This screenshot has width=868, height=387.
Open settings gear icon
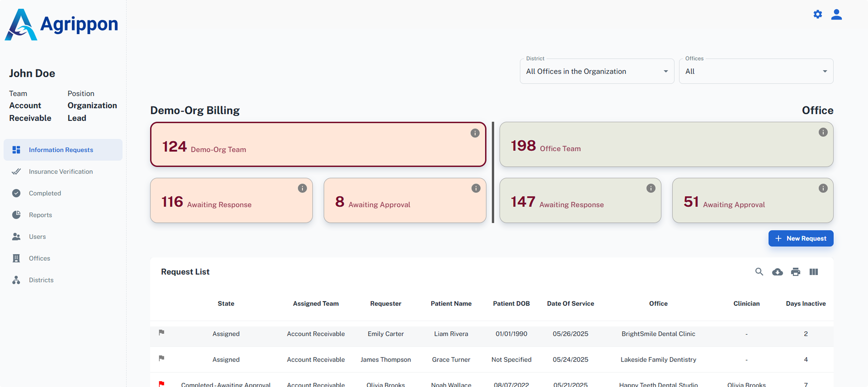pos(818,14)
